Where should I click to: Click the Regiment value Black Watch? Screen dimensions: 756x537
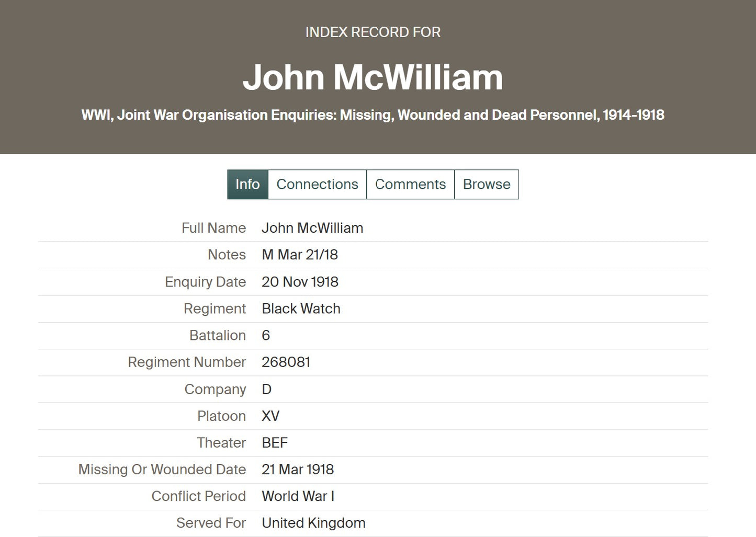click(301, 309)
